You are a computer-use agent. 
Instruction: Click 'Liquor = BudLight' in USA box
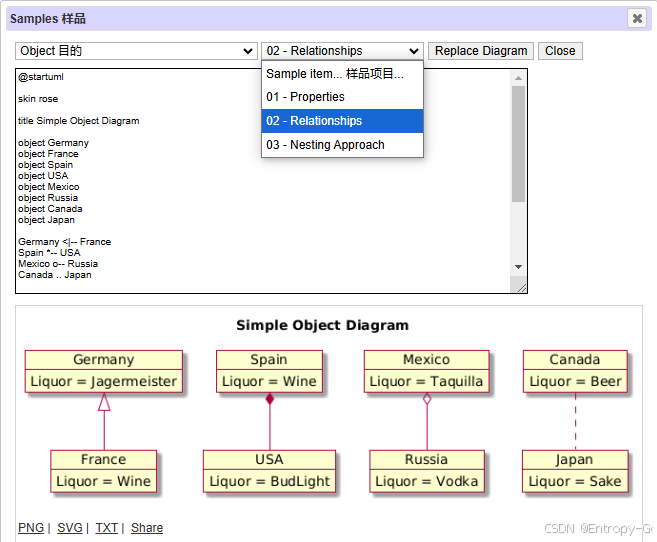(x=269, y=481)
